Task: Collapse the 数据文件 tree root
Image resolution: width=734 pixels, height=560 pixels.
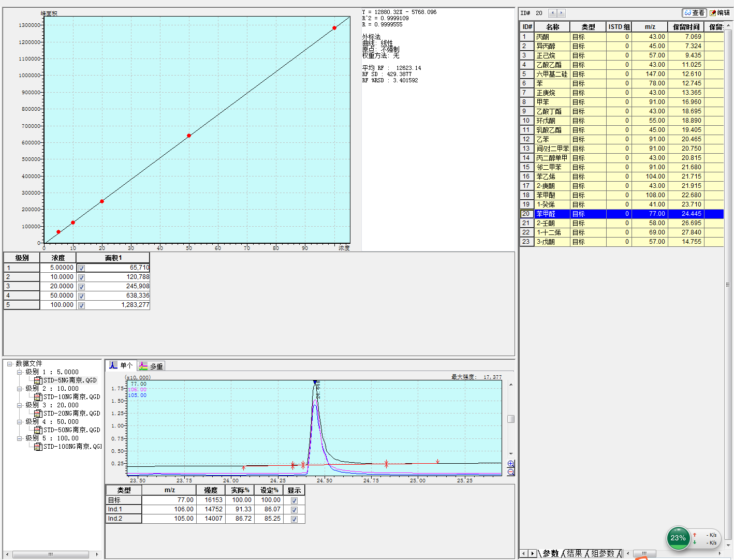Action: (9, 364)
